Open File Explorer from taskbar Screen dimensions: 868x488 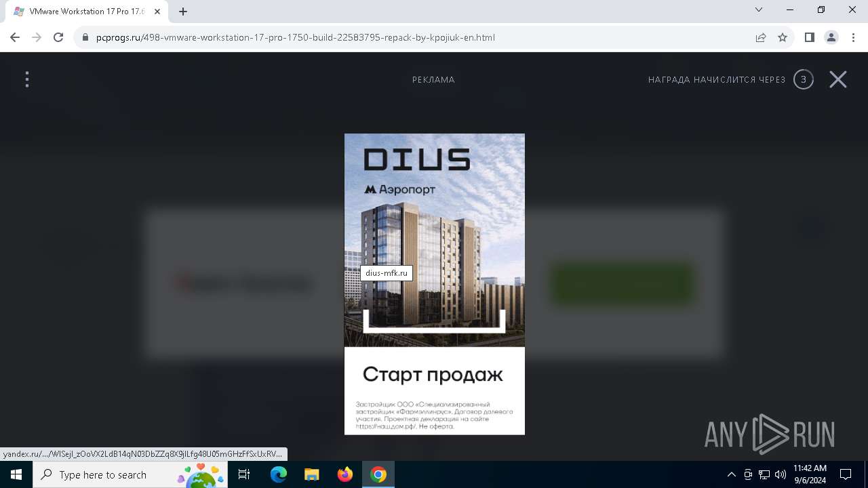pos(311,474)
